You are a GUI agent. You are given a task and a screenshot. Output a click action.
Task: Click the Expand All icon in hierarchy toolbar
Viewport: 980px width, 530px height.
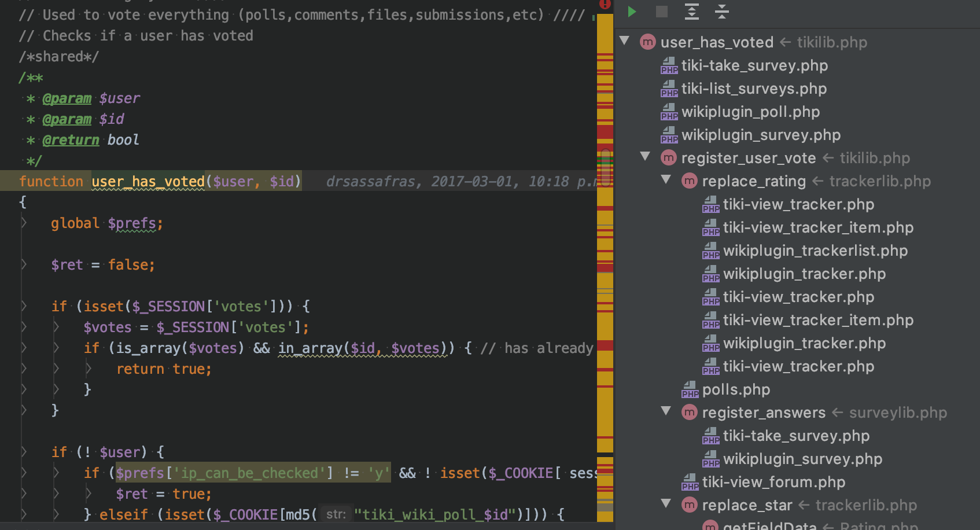point(692,11)
